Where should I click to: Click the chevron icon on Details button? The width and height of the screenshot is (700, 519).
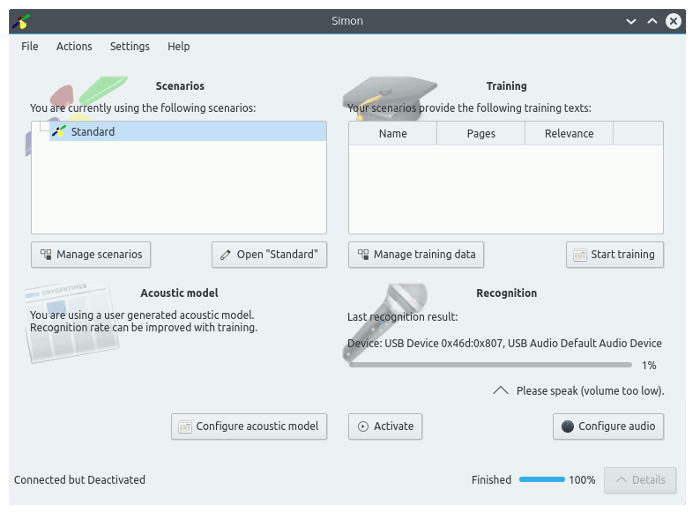pos(621,480)
